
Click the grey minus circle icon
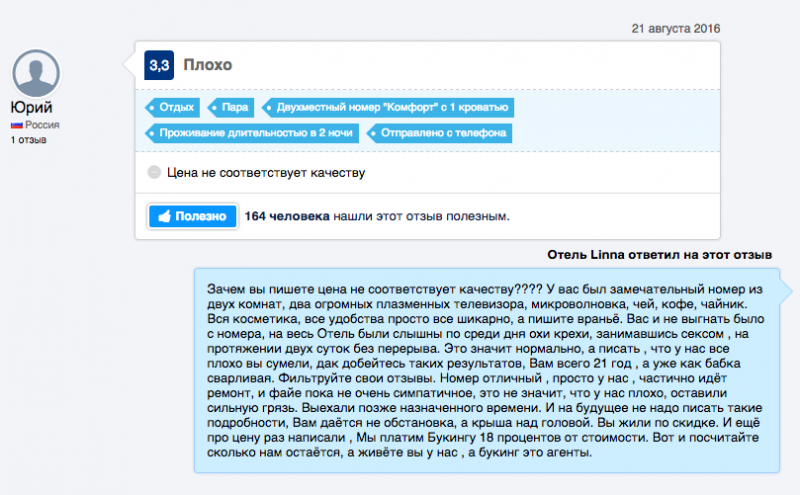[154, 172]
